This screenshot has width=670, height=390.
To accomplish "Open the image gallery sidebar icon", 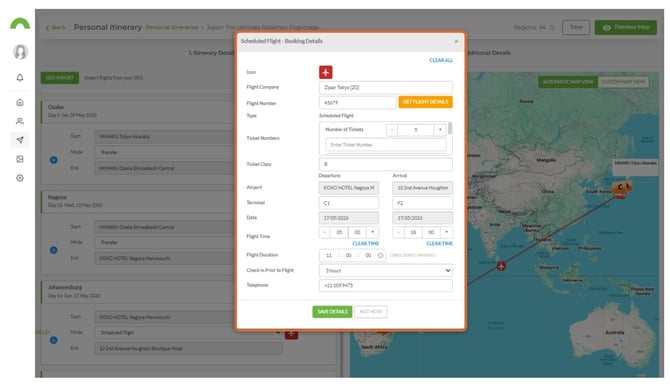I will click(x=20, y=159).
